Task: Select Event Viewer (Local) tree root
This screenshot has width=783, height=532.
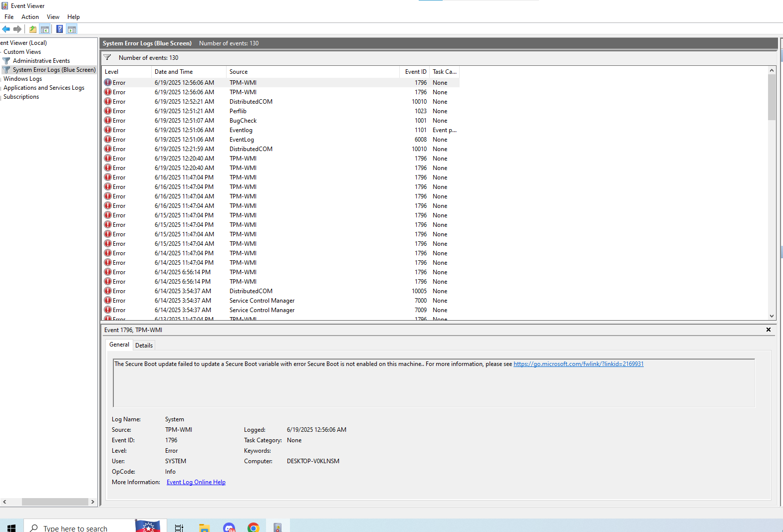Action: (x=23, y=43)
